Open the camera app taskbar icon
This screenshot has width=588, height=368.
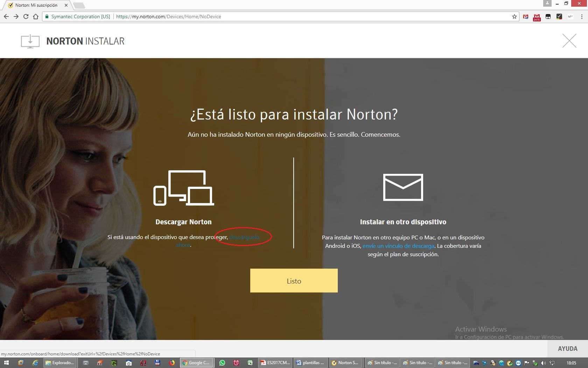coord(129,363)
